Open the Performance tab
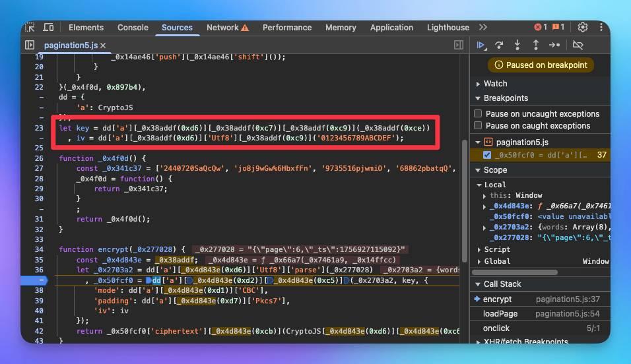631x364 pixels. (x=287, y=27)
